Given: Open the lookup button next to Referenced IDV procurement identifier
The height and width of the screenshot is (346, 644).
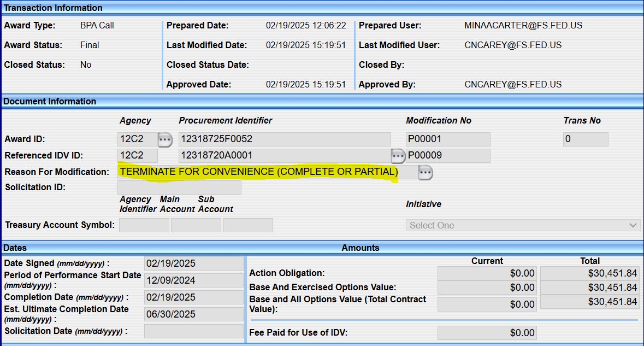Looking at the screenshot, I should tap(398, 156).
